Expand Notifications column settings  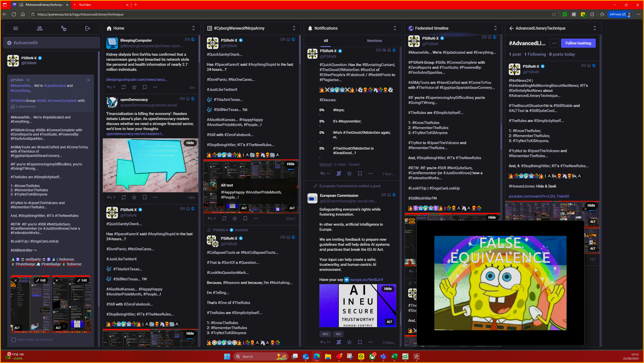(x=395, y=28)
